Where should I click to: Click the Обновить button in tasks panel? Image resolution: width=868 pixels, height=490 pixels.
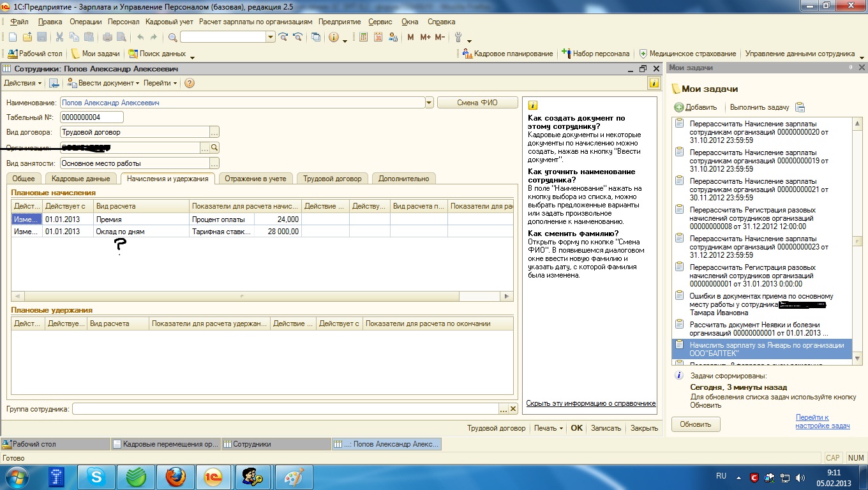pyautogui.click(x=695, y=424)
